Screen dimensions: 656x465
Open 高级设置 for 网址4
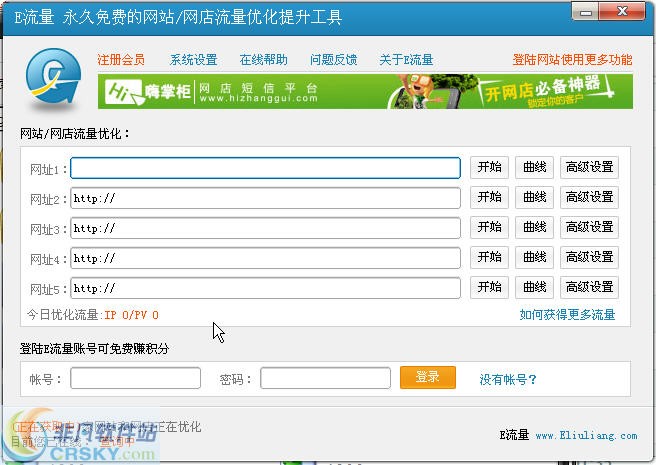click(589, 257)
